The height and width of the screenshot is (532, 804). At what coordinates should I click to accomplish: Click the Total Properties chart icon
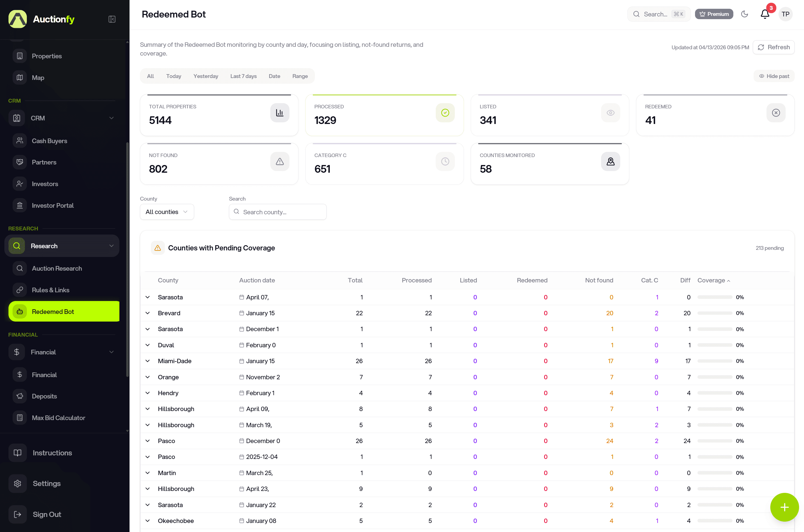[x=279, y=113]
